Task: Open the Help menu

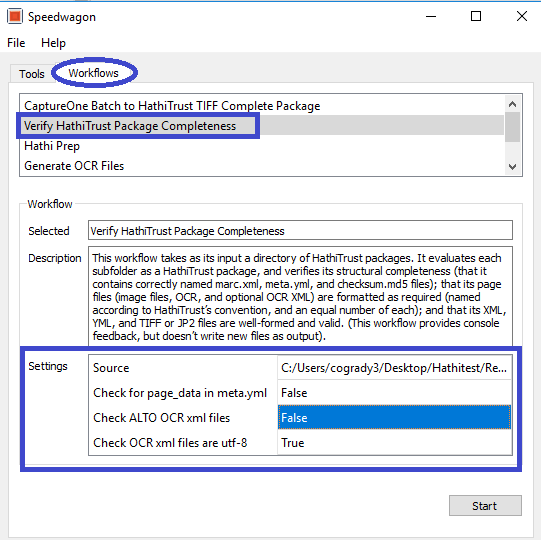Action: [53, 43]
